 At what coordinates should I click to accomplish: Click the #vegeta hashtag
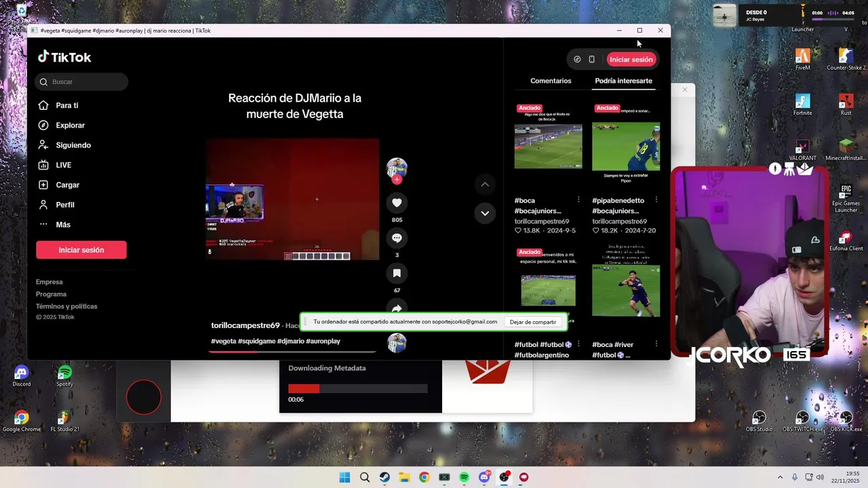click(224, 341)
